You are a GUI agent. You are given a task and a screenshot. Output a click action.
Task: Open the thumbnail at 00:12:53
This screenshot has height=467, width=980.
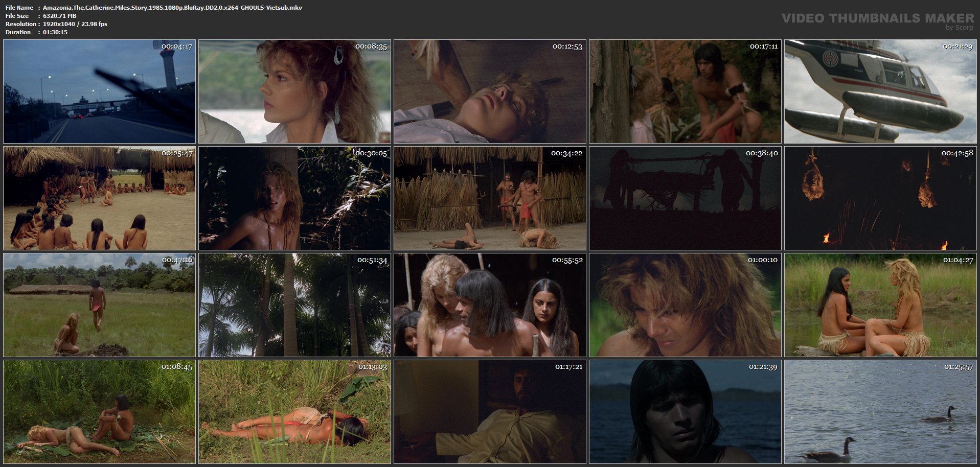[490, 91]
